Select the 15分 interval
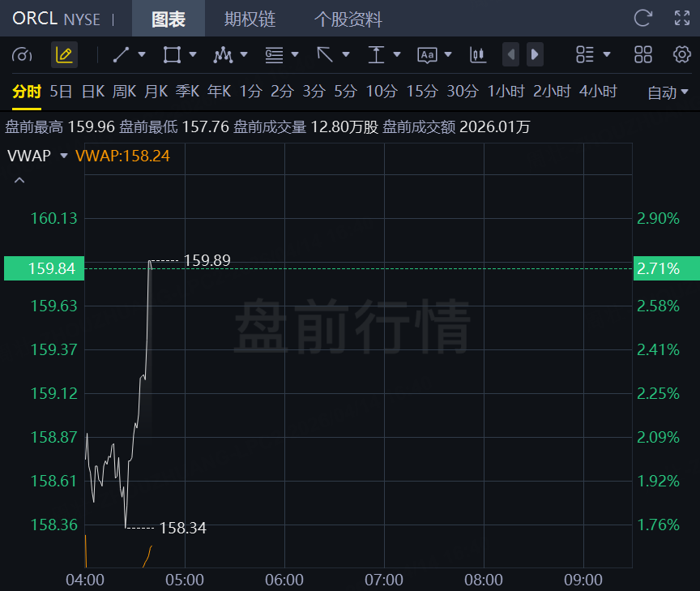This screenshot has height=591, width=700. pos(422,91)
